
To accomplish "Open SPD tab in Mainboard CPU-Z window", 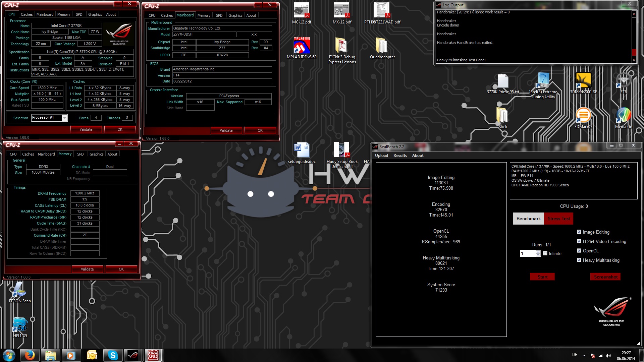I will click(x=219, y=15).
